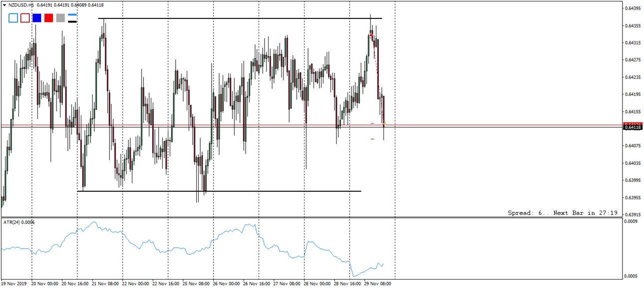Click the dark red outlined square button
The width and height of the screenshot is (644, 289).
pos(25,18)
